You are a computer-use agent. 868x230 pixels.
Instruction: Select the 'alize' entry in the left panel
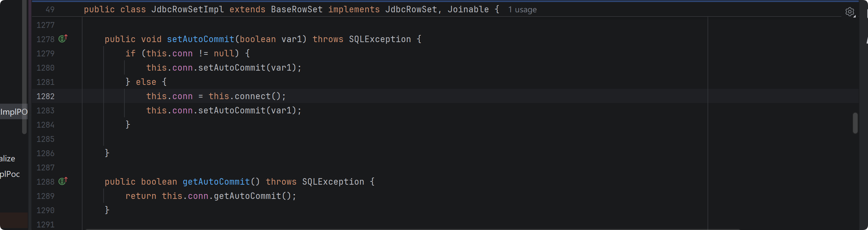[7, 158]
